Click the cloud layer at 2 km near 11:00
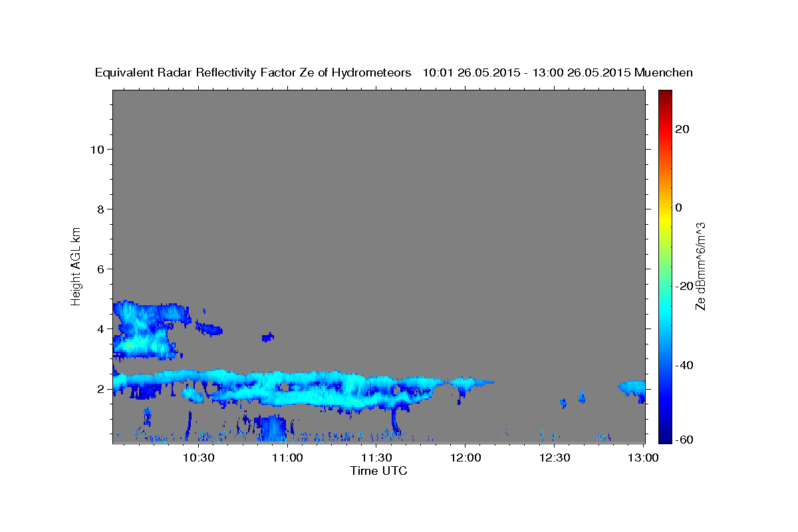The width and height of the screenshot is (798, 532). point(287,388)
